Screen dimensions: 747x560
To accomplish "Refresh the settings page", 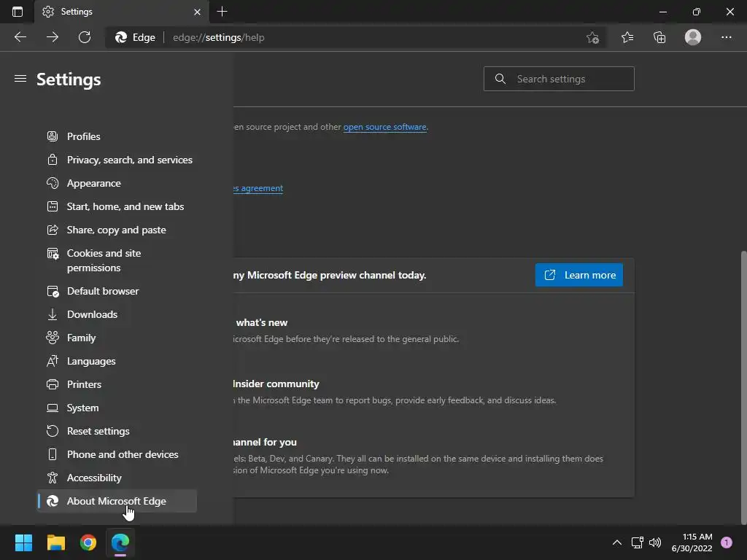I will (x=85, y=37).
